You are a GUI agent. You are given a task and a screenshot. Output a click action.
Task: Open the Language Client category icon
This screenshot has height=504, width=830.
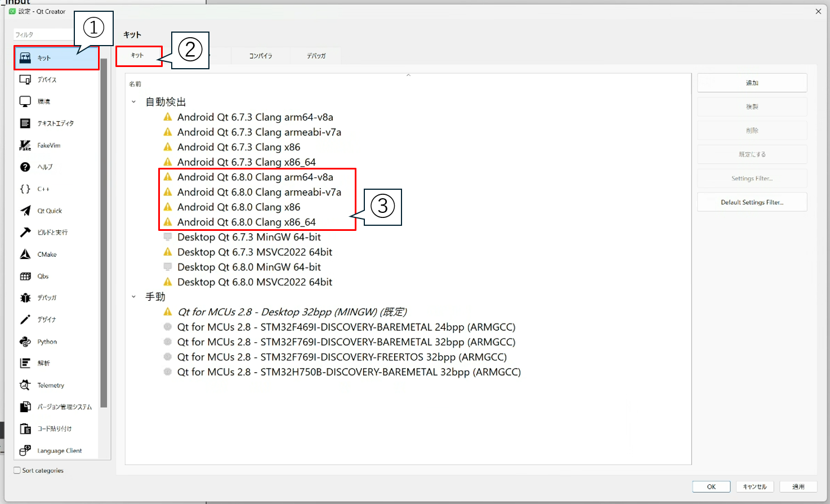[25, 451]
